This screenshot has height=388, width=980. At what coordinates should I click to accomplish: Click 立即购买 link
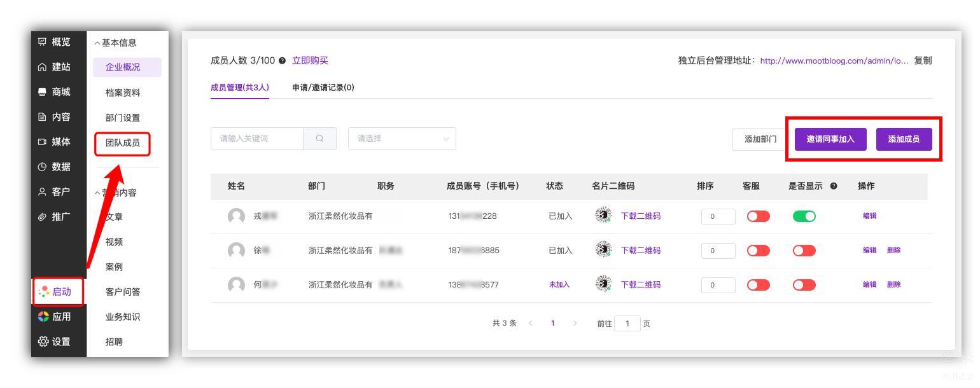tap(310, 60)
